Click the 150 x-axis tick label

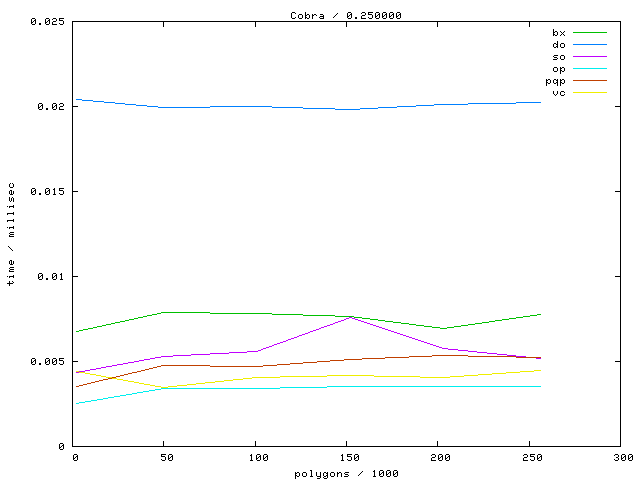tap(348, 457)
